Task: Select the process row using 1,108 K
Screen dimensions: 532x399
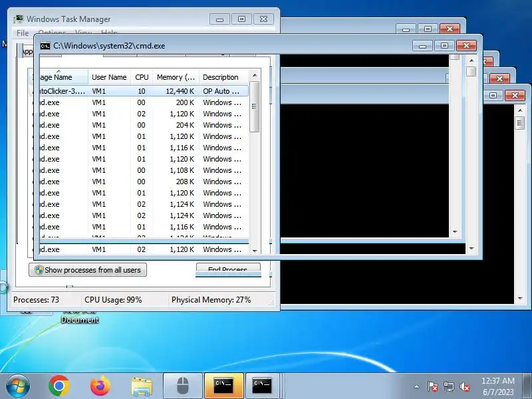Action: point(139,170)
